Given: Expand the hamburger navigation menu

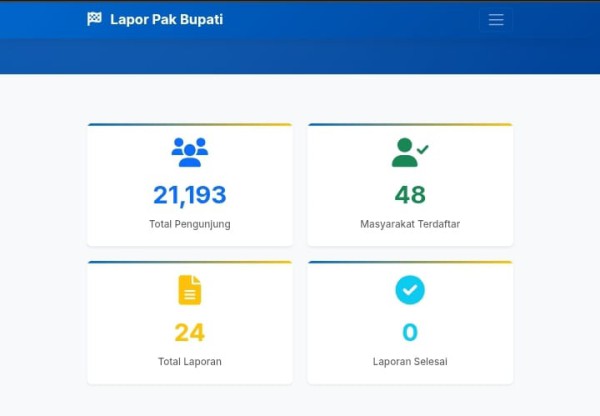Looking at the screenshot, I should (x=495, y=20).
